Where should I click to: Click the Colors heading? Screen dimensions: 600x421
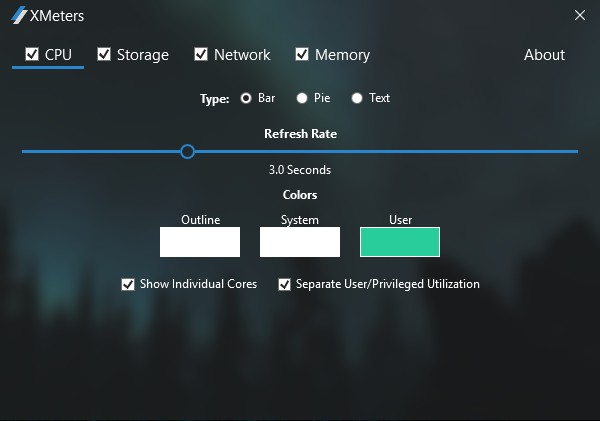click(300, 195)
